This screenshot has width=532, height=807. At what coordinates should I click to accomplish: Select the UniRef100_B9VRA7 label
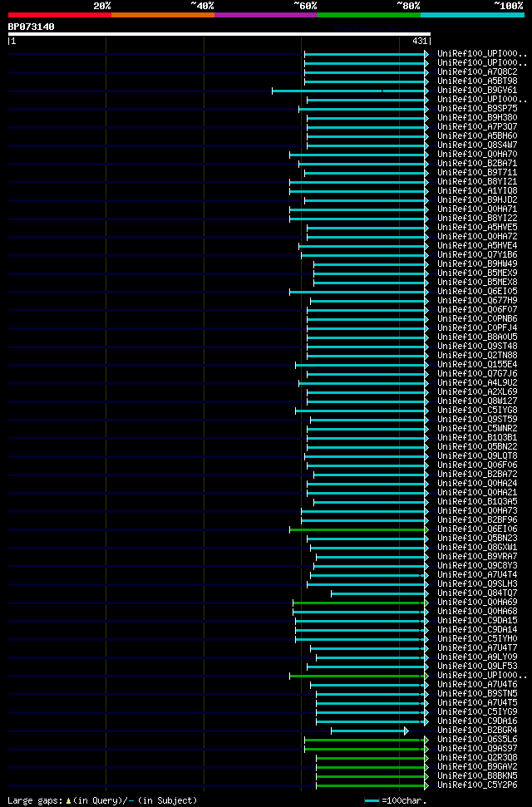coord(477,557)
